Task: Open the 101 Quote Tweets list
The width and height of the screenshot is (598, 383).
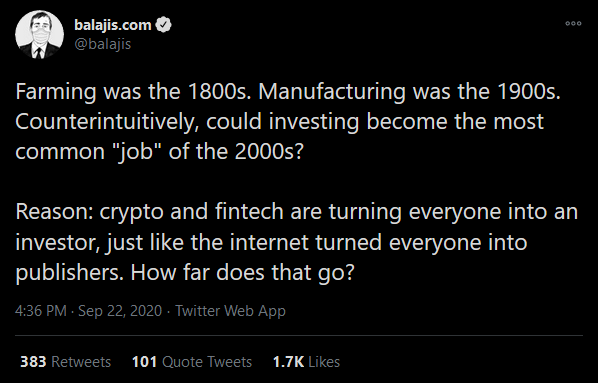Action: coord(192,362)
